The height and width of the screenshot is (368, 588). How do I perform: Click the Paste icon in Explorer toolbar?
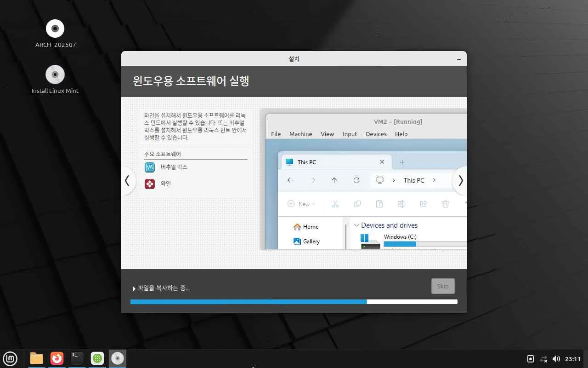point(379,204)
